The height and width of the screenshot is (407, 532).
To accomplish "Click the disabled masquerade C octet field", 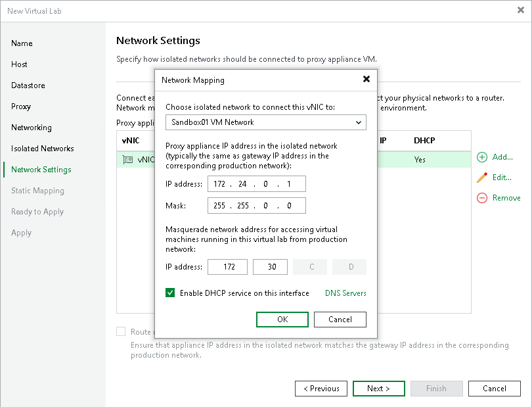I will pos(310,267).
